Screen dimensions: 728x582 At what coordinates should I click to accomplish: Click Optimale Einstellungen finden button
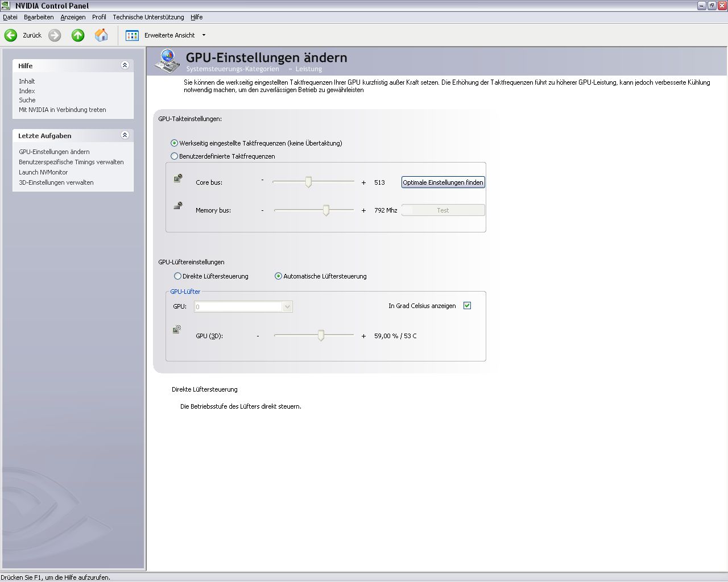coord(443,182)
